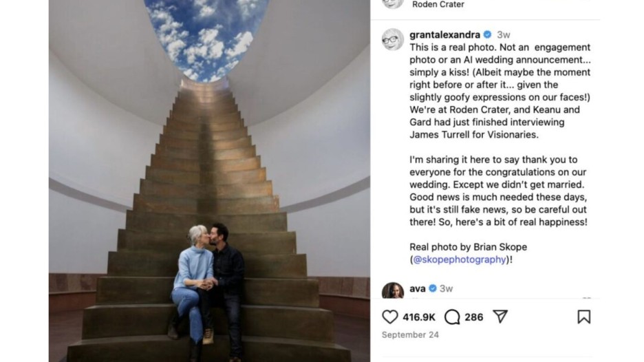Go to ava's username link
This screenshot has height=362, width=644.
pyautogui.click(x=417, y=288)
